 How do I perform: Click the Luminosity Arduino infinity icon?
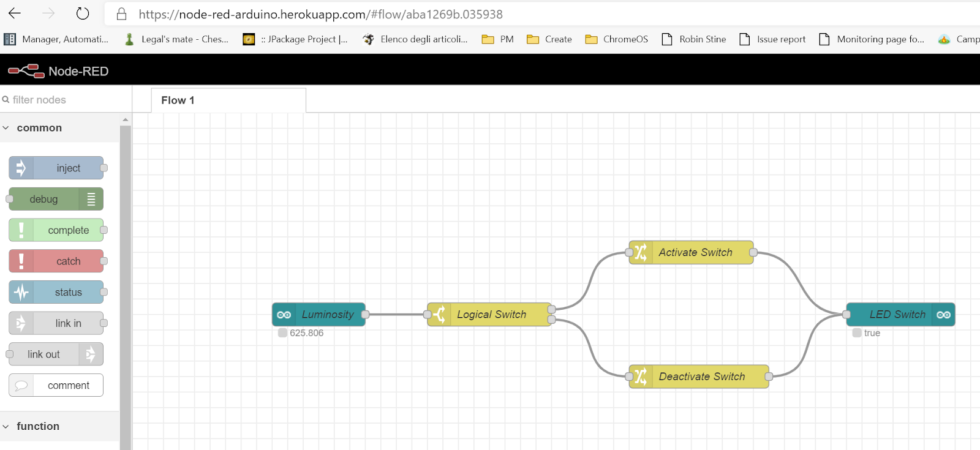284,315
